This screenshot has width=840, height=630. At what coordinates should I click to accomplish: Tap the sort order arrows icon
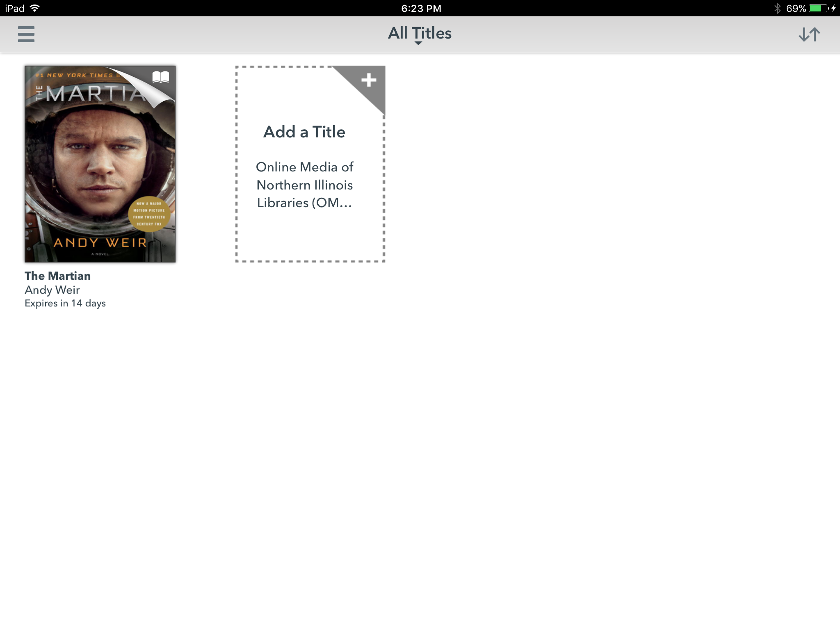pyautogui.click(x=809, y=34)
